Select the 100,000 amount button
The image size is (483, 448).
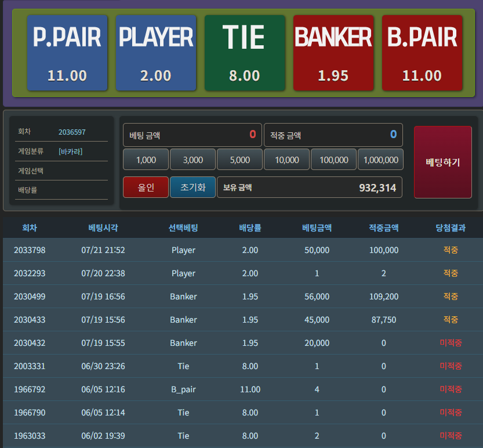pyautogui.click(x=334, y=160)
